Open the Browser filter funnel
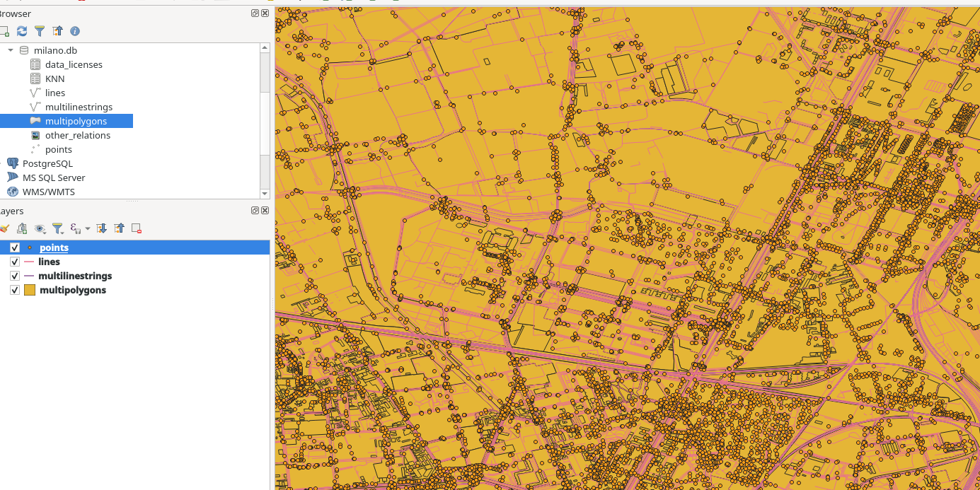980x490 pixels. [40, 31]
